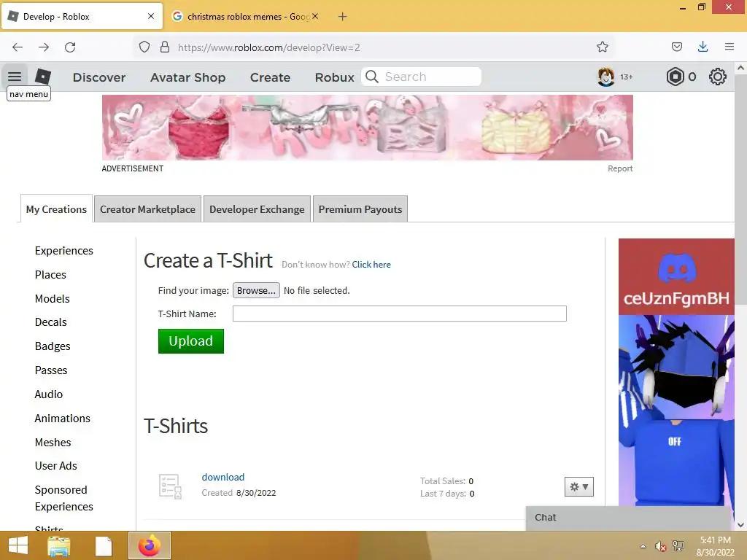
Task: Click the muted volume tray icon
Action: [x=660, y=546]
